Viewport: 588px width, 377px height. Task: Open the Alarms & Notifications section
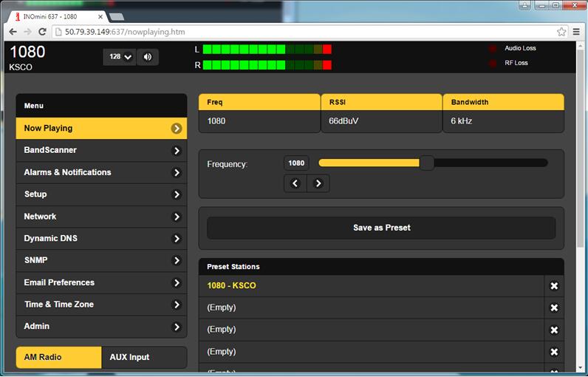pyautogui.click(x=101, y=172)
